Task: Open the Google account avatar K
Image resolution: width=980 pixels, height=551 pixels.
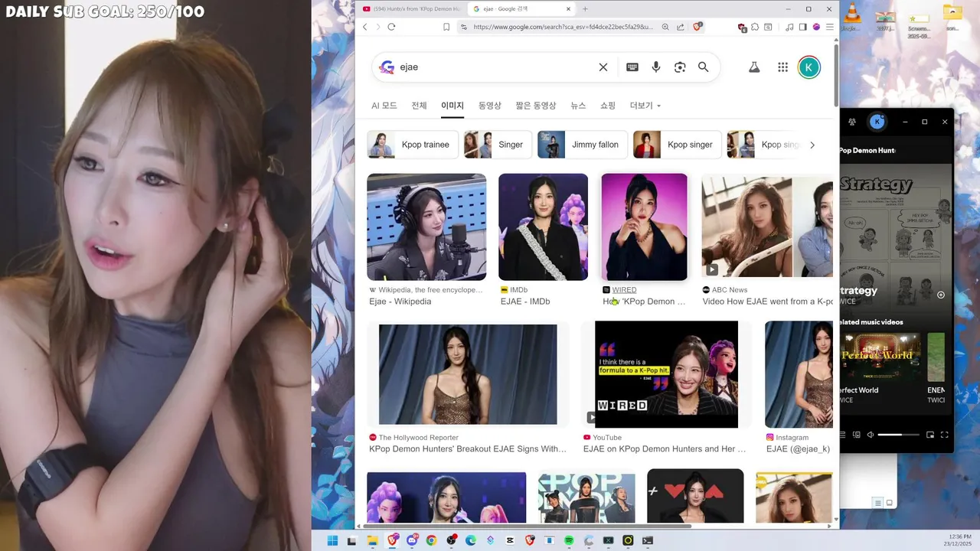Action: point(809,67)
